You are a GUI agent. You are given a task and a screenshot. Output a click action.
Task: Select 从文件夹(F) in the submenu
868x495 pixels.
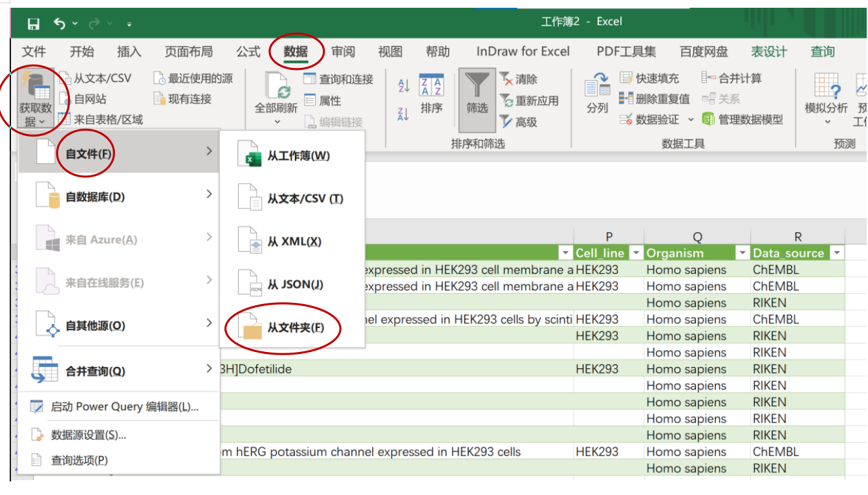(x=292, y=327)
